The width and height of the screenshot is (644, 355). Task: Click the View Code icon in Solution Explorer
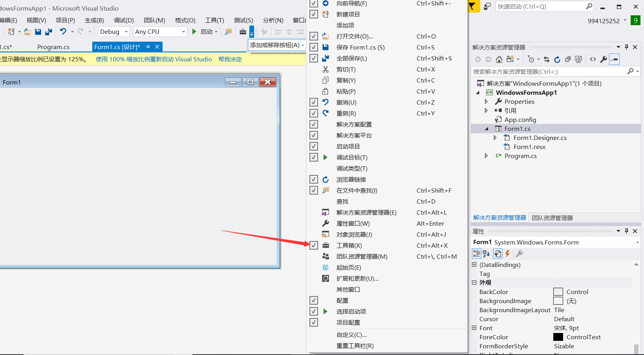point(593,59)
